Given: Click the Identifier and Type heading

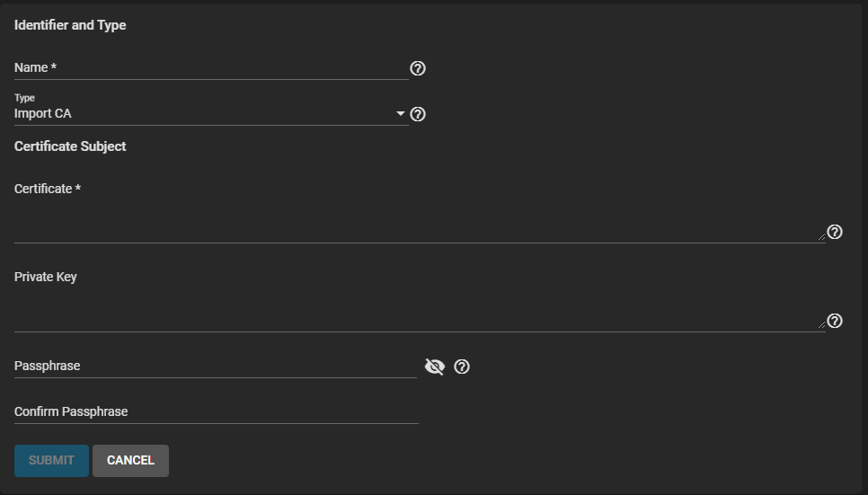Looking at the screenshot, I should (x=70, y=25).
